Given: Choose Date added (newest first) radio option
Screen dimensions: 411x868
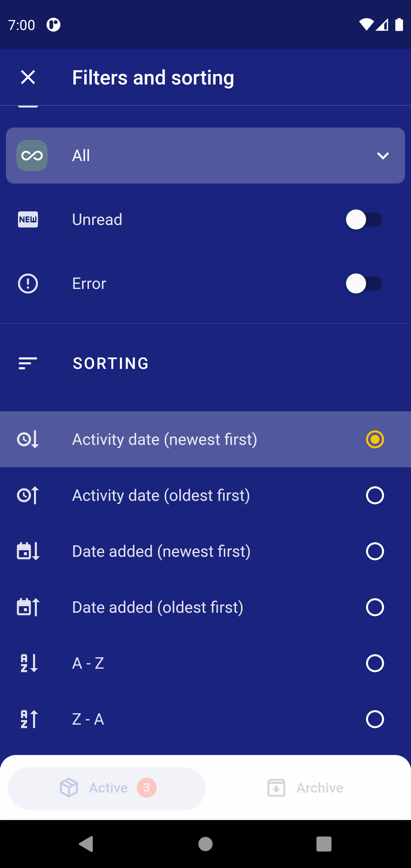Looking at the screenshot, I should click(375, 551).
